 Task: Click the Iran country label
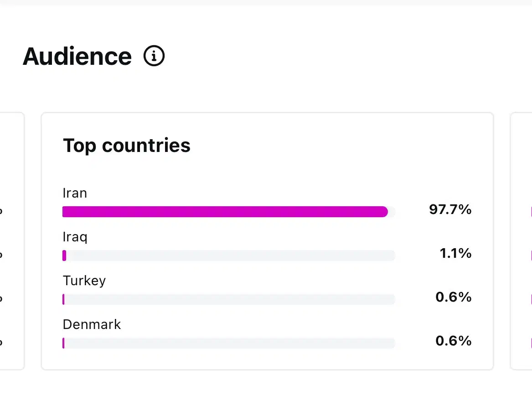(75, 193)
